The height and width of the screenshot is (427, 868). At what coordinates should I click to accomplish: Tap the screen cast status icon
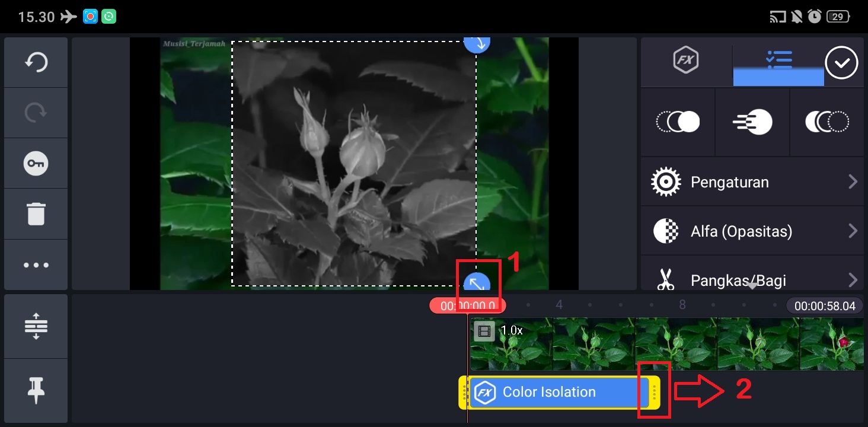[777, 17]
